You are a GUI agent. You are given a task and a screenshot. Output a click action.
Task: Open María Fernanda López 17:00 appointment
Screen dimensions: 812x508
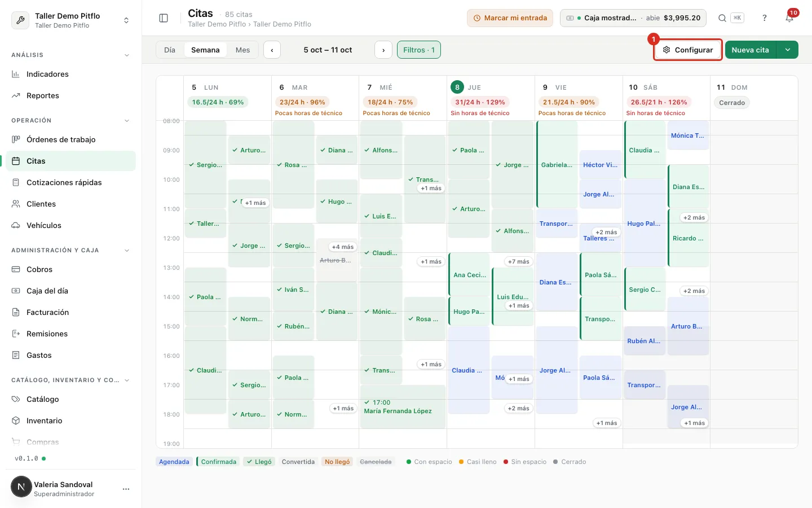(403, 407)
